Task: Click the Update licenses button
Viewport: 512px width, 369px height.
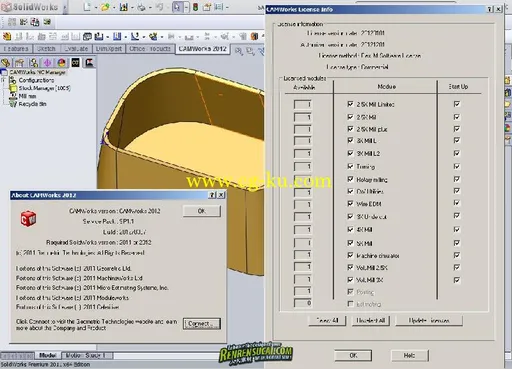Action: (x=429, y=320)
